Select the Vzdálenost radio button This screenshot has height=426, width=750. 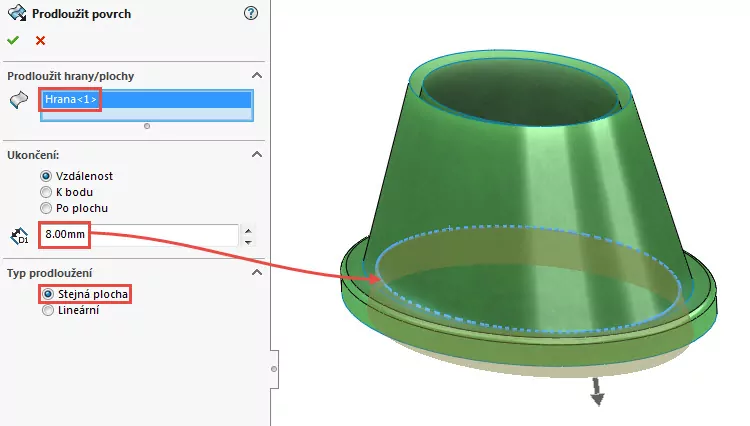tap(46, 176)
